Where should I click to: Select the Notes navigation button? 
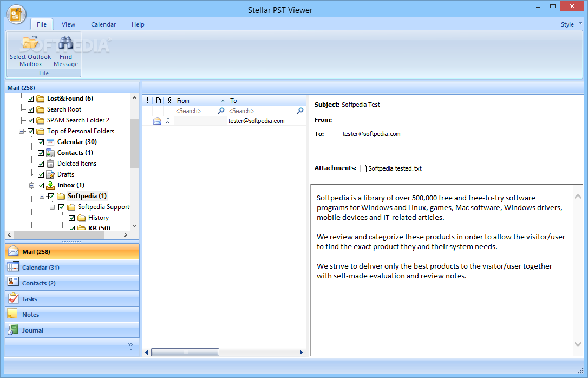(x=72, y=315)
